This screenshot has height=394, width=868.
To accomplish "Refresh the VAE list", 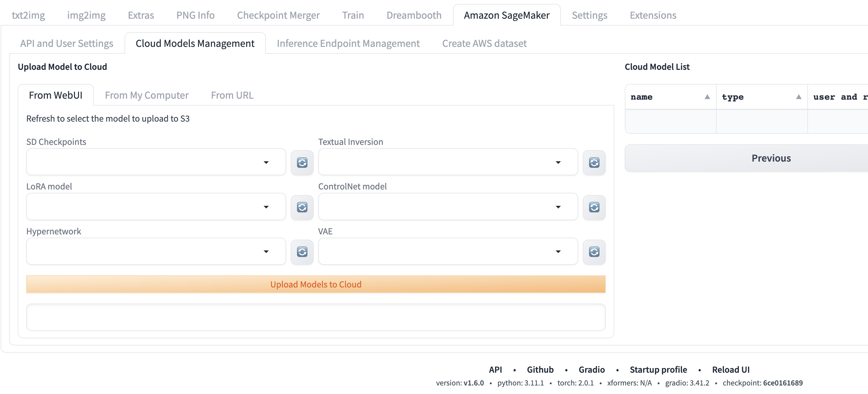I will click(x=594, y=252).
